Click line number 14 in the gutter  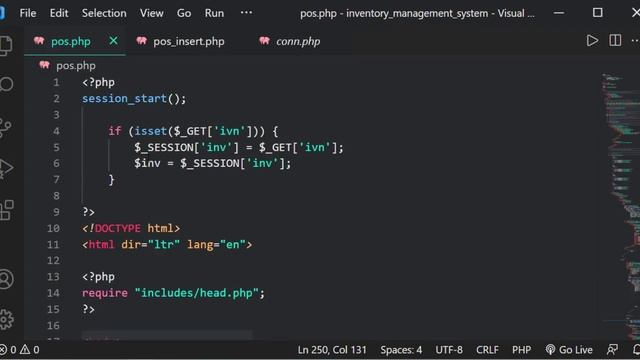[x=53, y=293]
